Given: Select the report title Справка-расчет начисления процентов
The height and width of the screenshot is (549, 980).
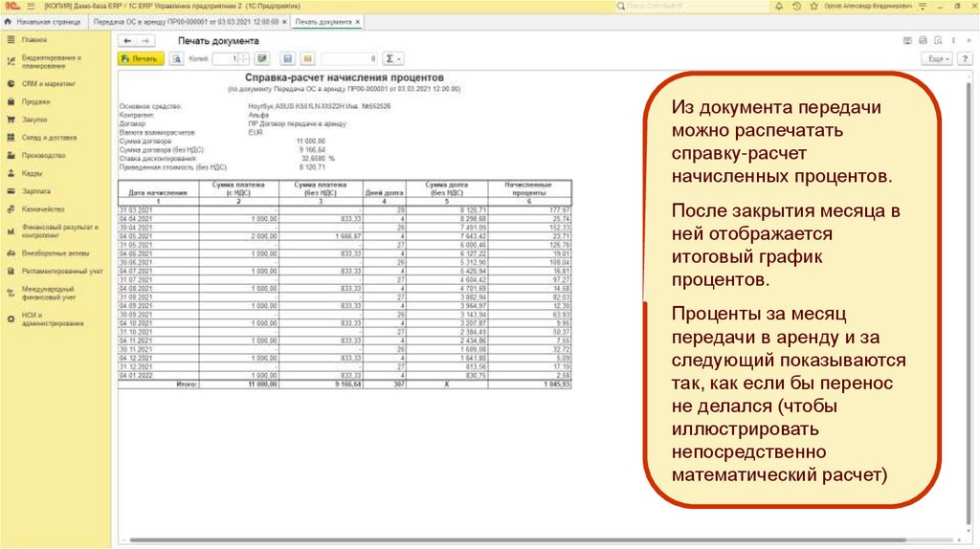Looking at the screenshot, I should click(x=344, y=78).
